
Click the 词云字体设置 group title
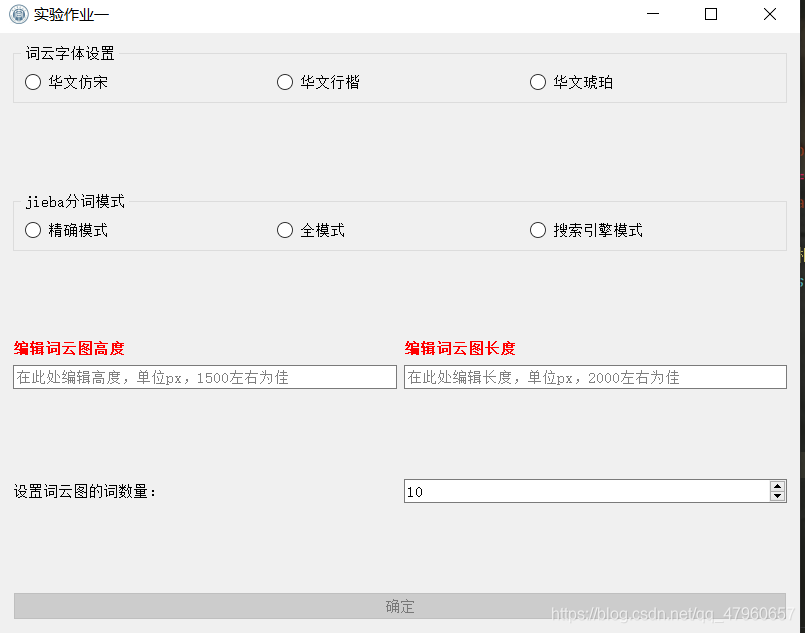pos(70,53)
